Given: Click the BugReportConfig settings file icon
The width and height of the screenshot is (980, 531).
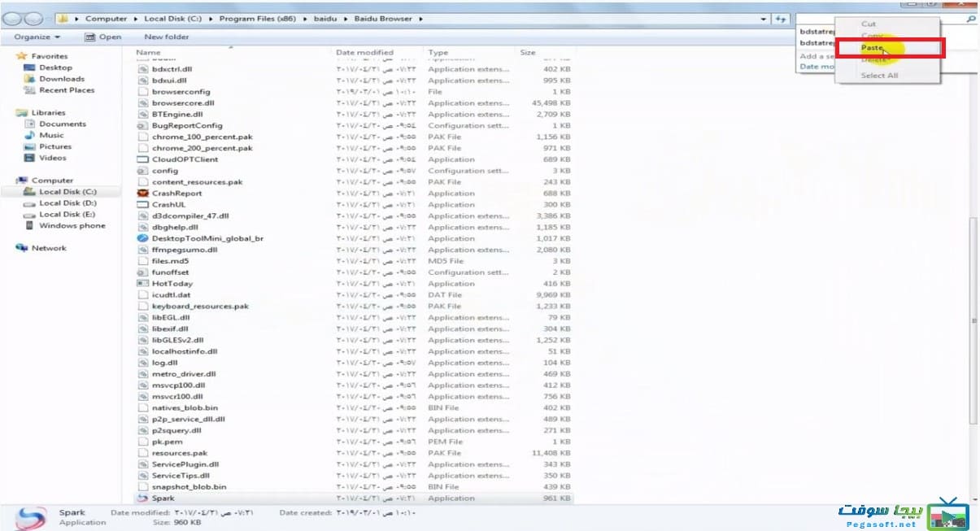Looking at the screenshot, I should [x=142, y=126].
